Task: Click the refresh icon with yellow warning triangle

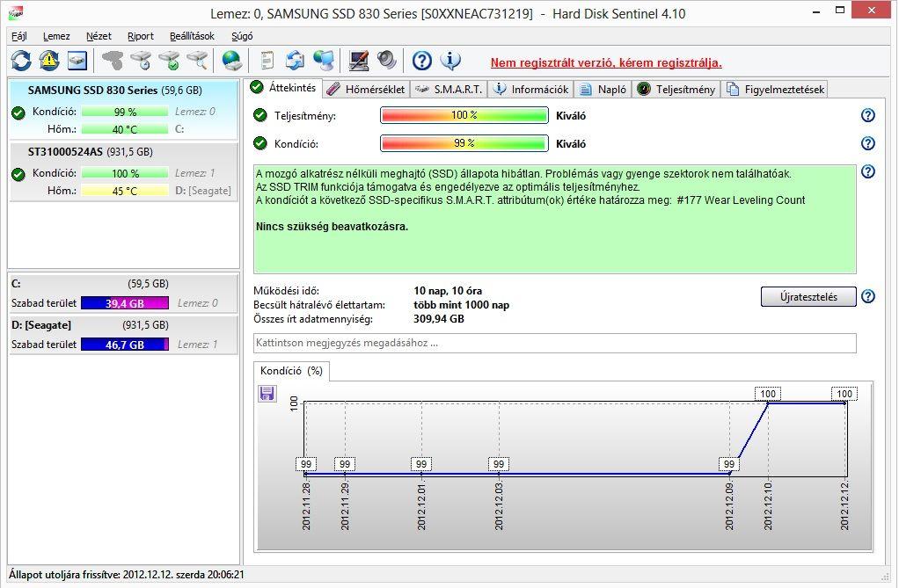Action: coord(49,61)
